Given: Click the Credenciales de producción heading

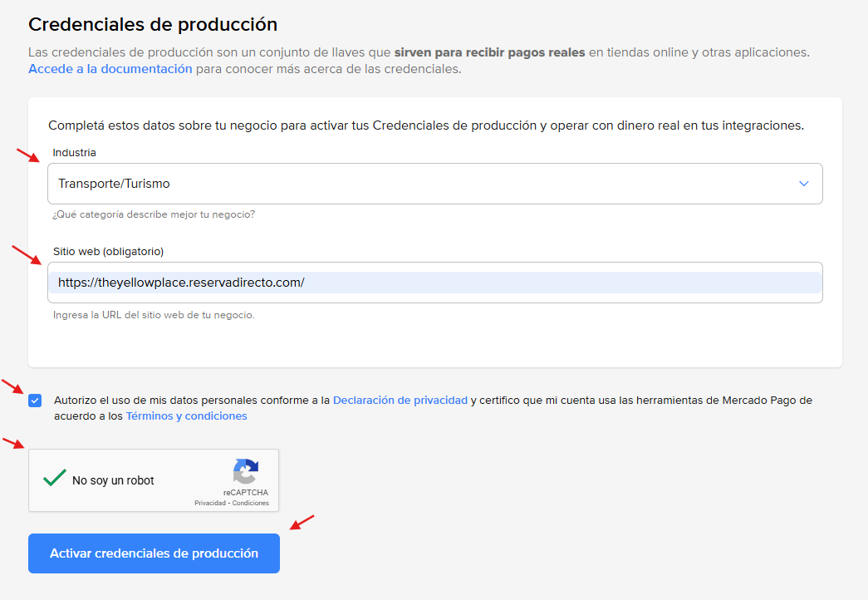Looking at the screenshot, I should point(153,24).
